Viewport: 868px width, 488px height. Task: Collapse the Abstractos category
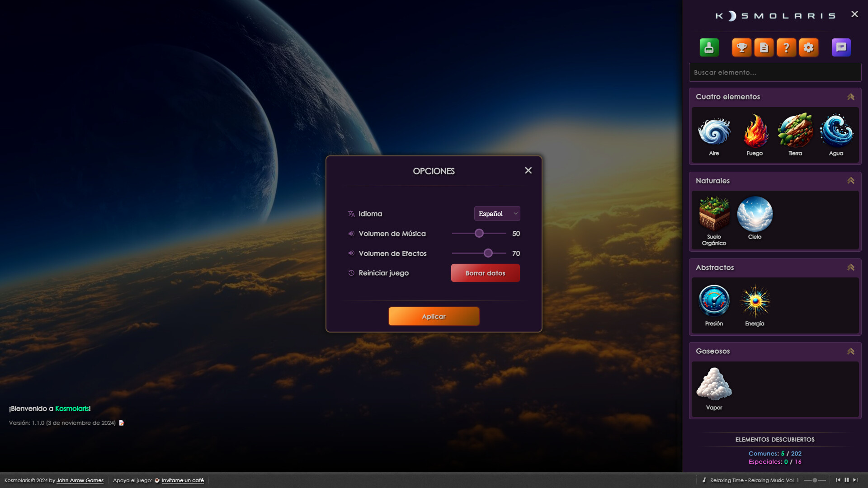(850, 267)
